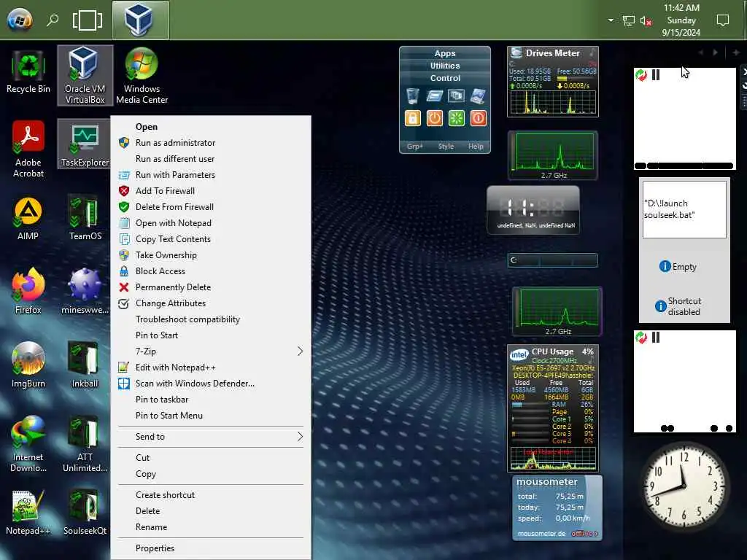Choose Change Attributes

click(211, 303)
